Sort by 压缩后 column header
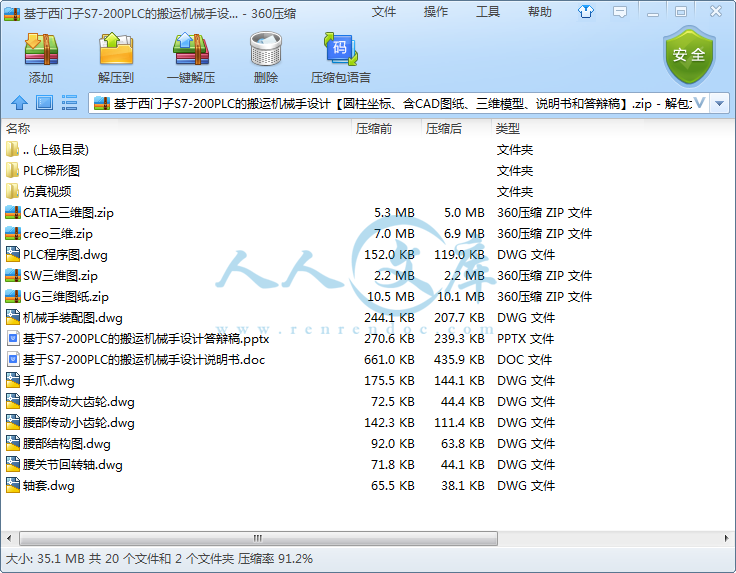The height and width of the screenshot is (573, 736). click(444, 129)
